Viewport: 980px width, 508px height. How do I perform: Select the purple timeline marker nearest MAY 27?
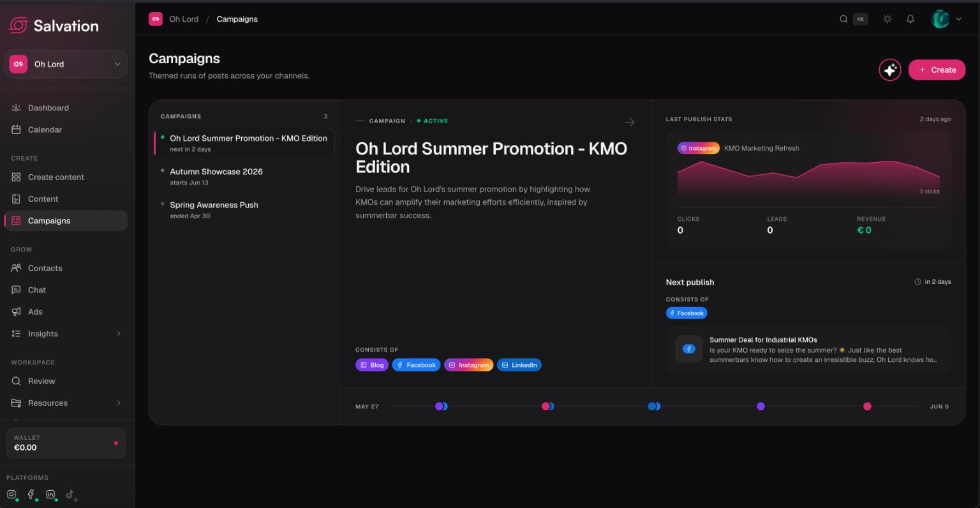[439, 407]
